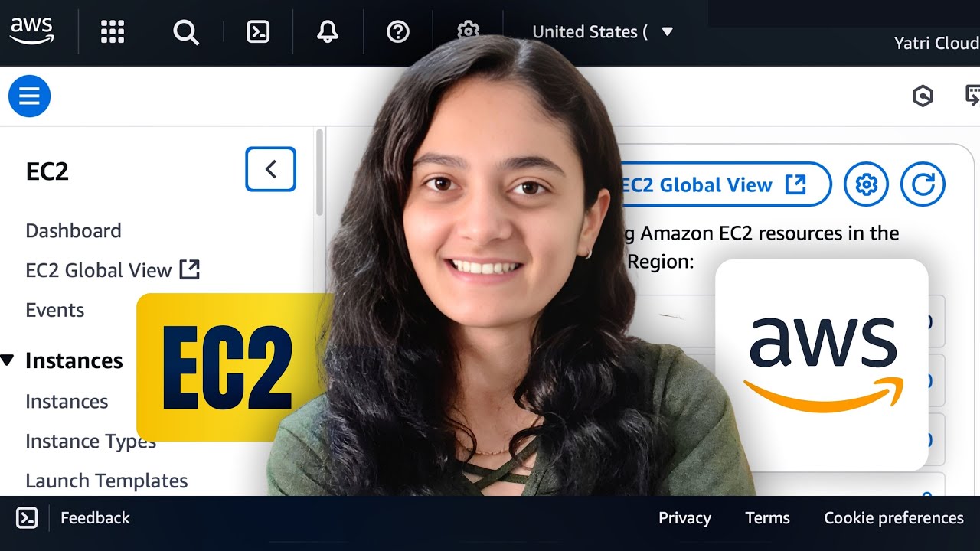Launch CloudShell from top bar
Screen dimensions: 980x551
tap(258, 31)
